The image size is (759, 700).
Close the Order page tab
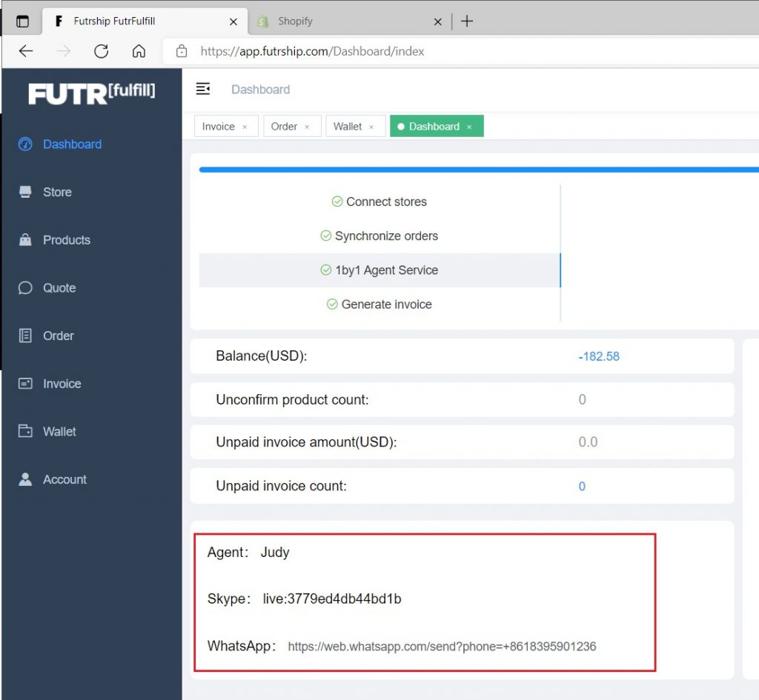point(307,127)
